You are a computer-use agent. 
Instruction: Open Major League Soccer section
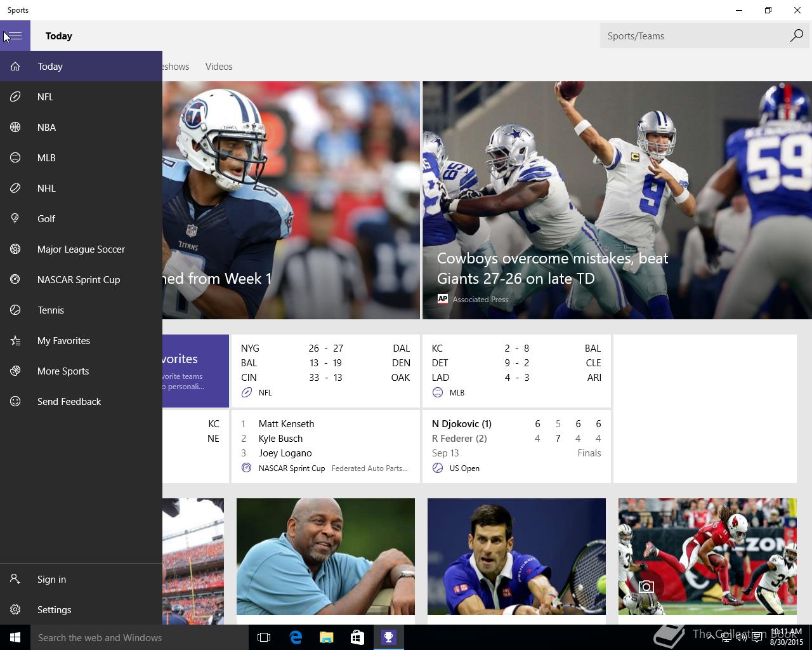pyautogui.click(x=81, y=249)
